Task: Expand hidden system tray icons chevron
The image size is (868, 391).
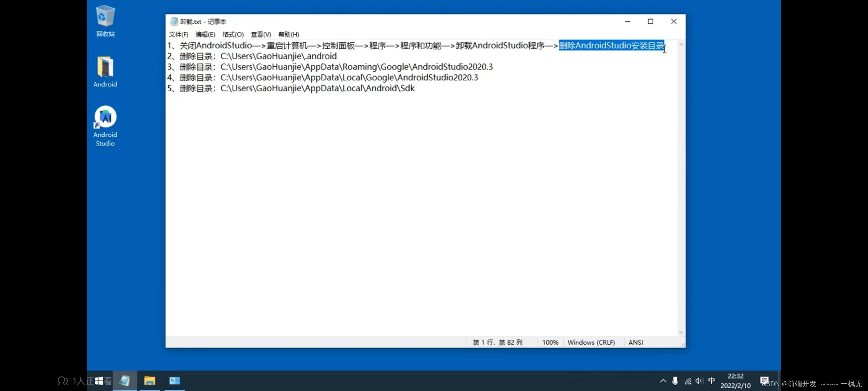Action: [x=663, y=381]
